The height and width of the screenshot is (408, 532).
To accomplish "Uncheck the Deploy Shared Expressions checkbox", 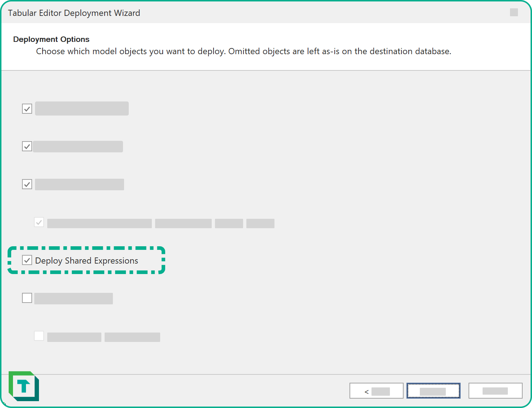I will click(x=27, y=260).
